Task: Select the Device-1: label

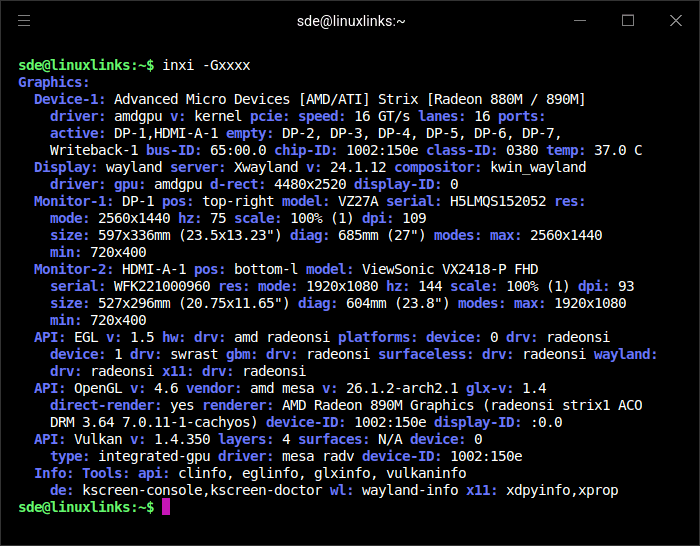Action: click(x=70, y=99)
